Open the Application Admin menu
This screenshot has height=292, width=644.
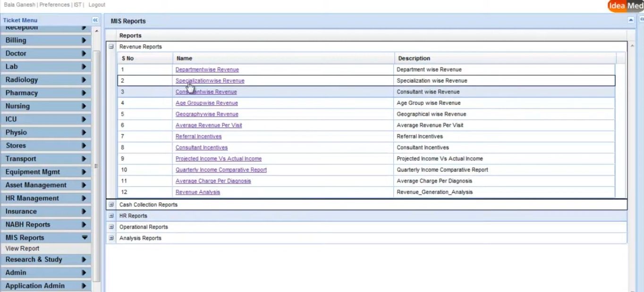pyautogui.click(x=46, y=286)
